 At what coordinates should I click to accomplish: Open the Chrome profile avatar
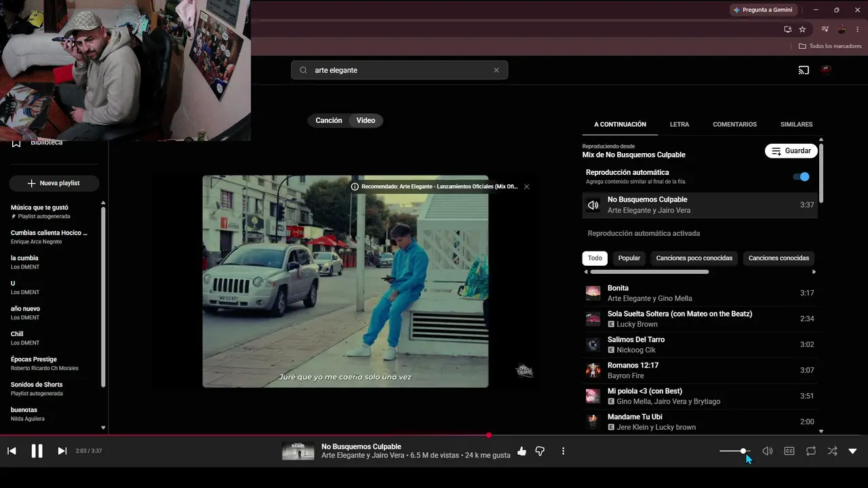842,29
